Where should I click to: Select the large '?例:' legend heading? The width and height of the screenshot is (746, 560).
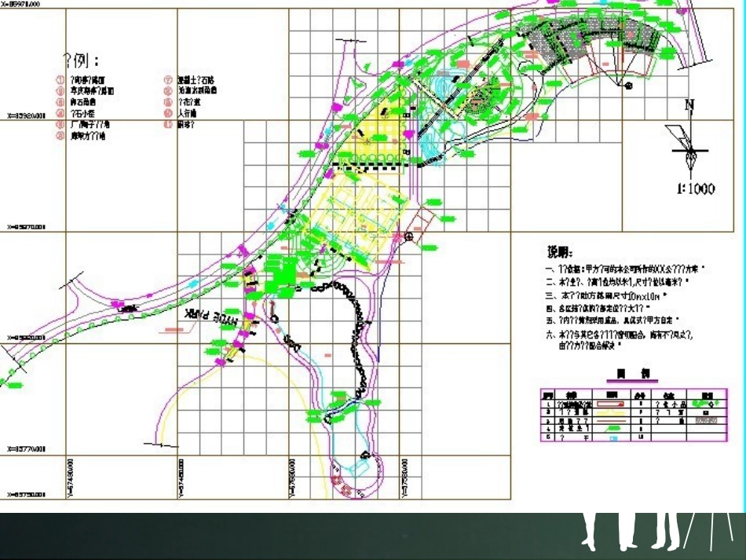[x=81, y=60]
